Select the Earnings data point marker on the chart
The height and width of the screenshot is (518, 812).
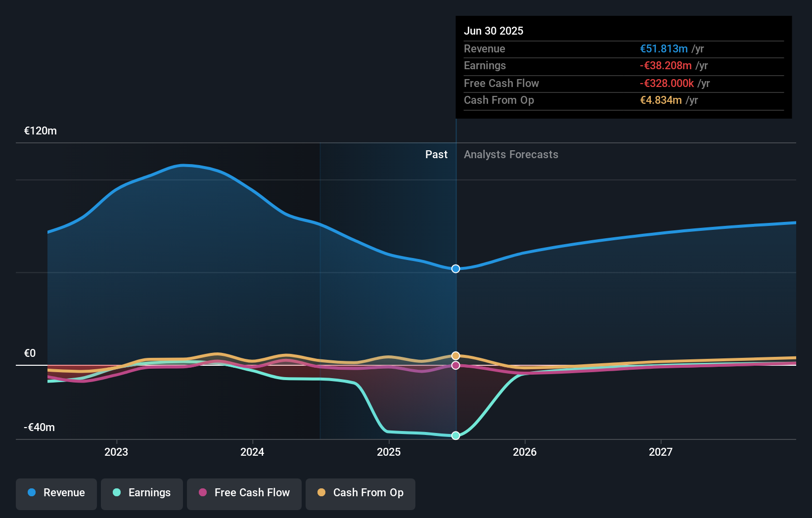(456, 435)
